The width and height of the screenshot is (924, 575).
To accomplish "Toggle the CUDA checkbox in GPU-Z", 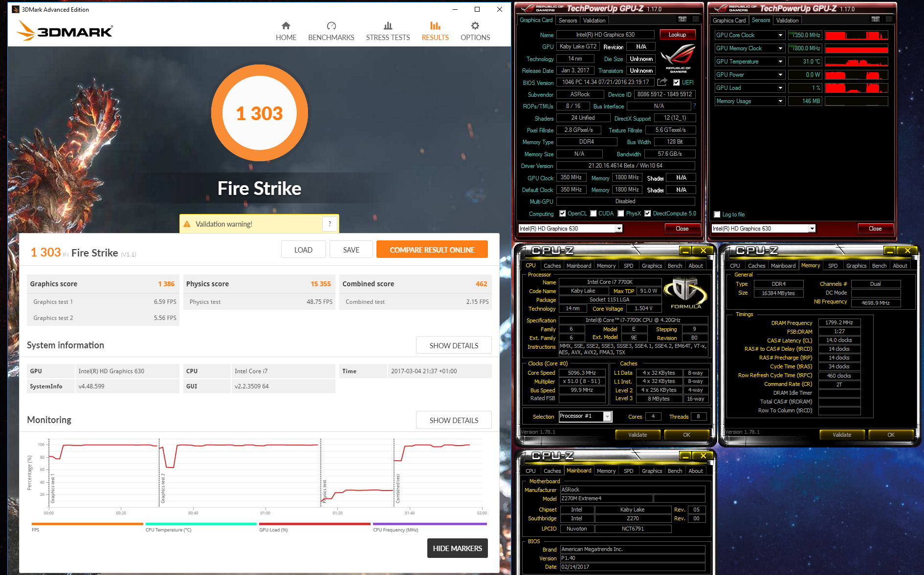I will tap(594, 213).
